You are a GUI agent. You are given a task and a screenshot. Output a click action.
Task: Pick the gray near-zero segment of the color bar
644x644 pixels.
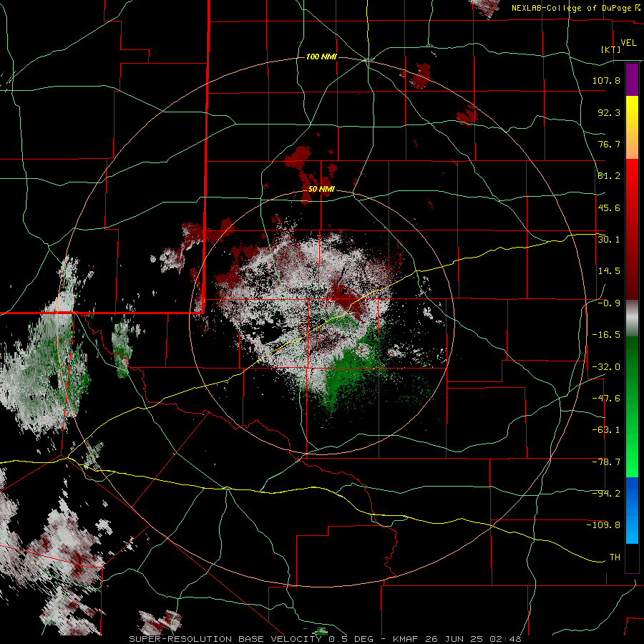[x=632, y=318]
